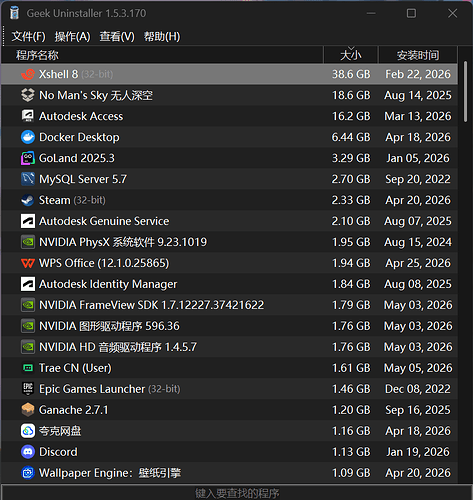
Task: Select the NVIDIA HD 音频驱动程序 1.4.5.7 text
Action: (118, 347)
